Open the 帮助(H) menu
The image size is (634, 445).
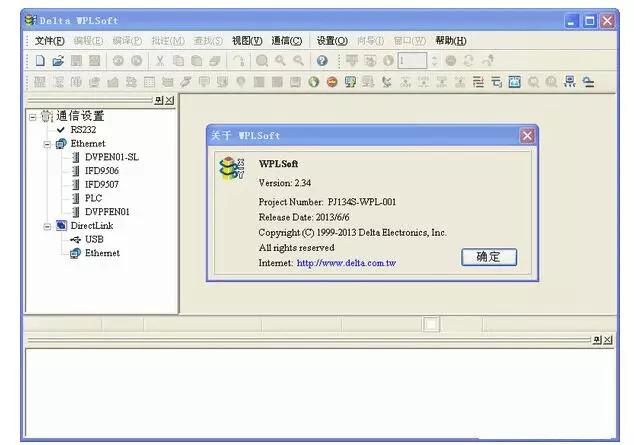tap(451, 41)
